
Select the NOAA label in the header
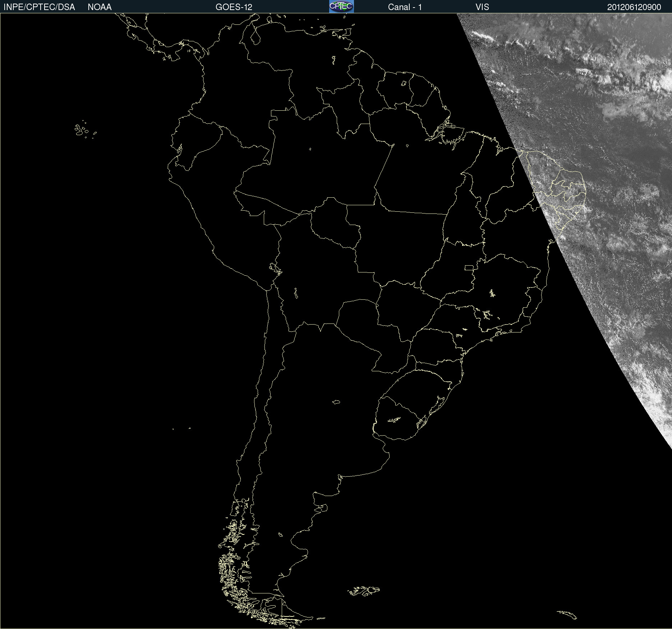[100, 7]
